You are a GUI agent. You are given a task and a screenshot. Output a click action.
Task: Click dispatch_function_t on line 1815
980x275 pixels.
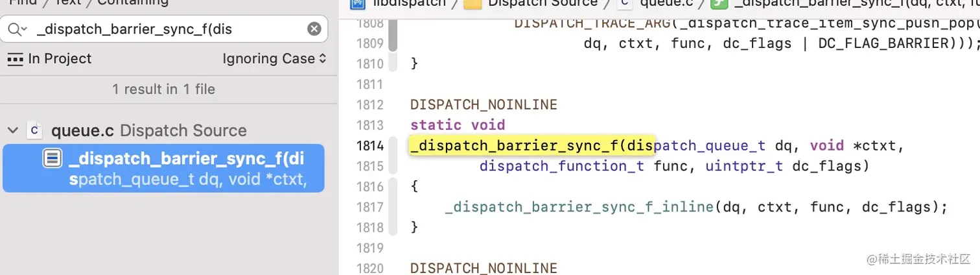tap(561, 166)
